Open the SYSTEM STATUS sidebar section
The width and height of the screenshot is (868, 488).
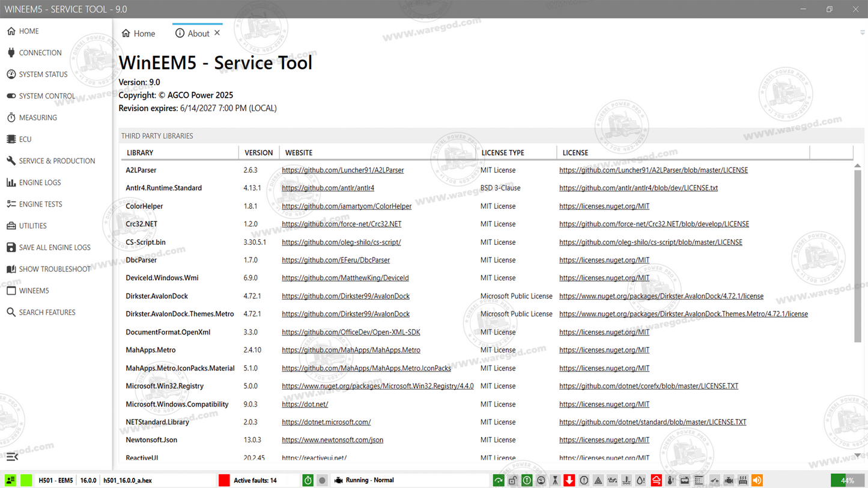pos(43,74)
